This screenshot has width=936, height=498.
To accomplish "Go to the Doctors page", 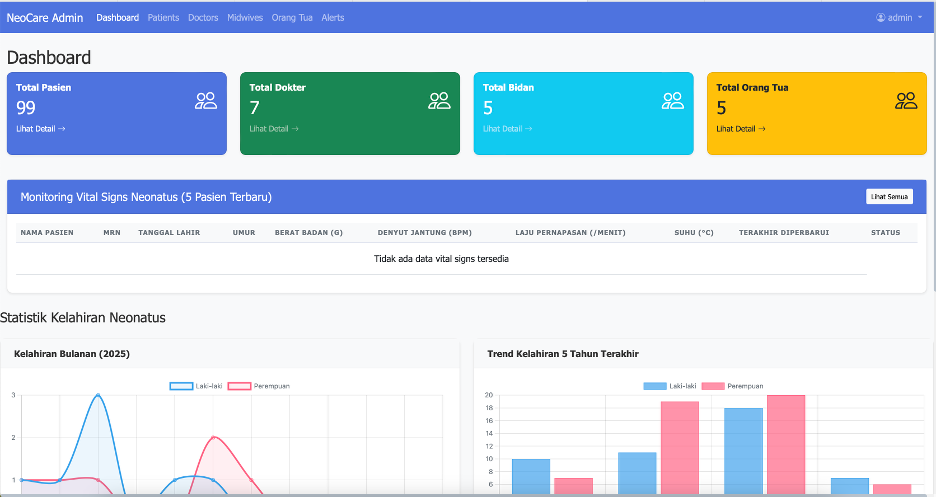I will [x=203, y=18].
